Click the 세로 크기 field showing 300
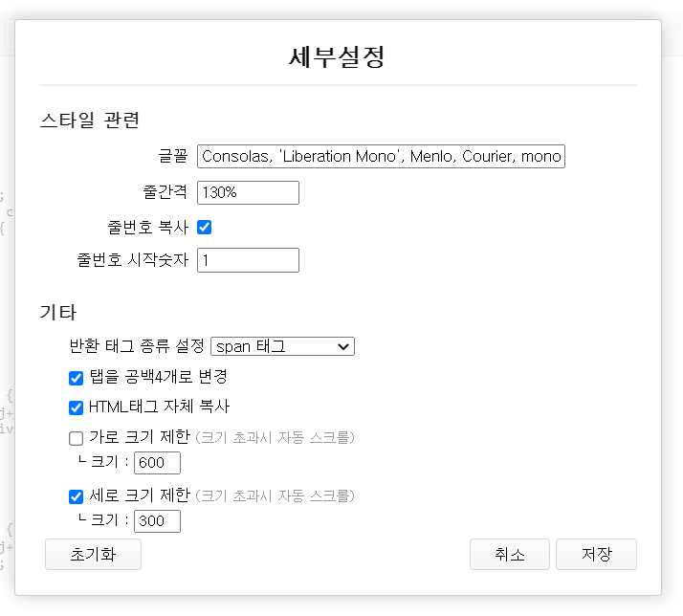The height and width of the screenshot is (616, 683). 157,521
